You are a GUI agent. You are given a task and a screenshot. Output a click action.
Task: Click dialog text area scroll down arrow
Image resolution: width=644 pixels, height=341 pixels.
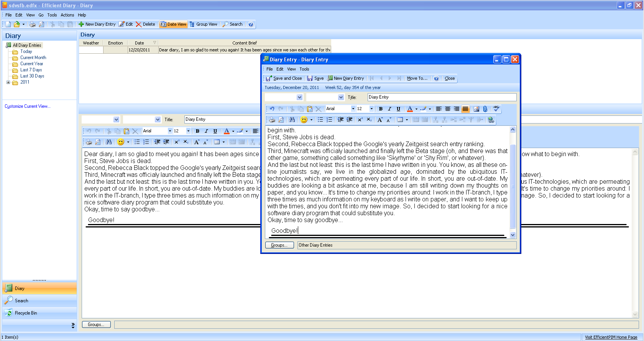513,235
